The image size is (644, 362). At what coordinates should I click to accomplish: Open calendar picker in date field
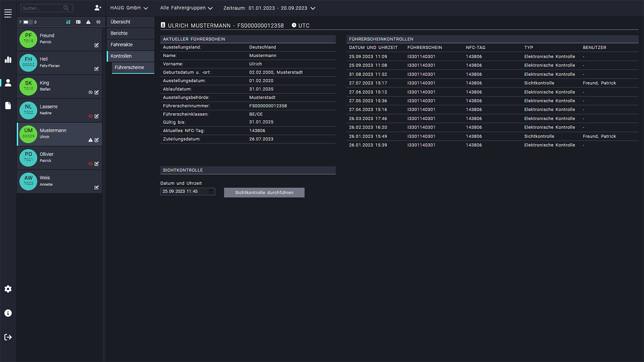click(211, 192)
